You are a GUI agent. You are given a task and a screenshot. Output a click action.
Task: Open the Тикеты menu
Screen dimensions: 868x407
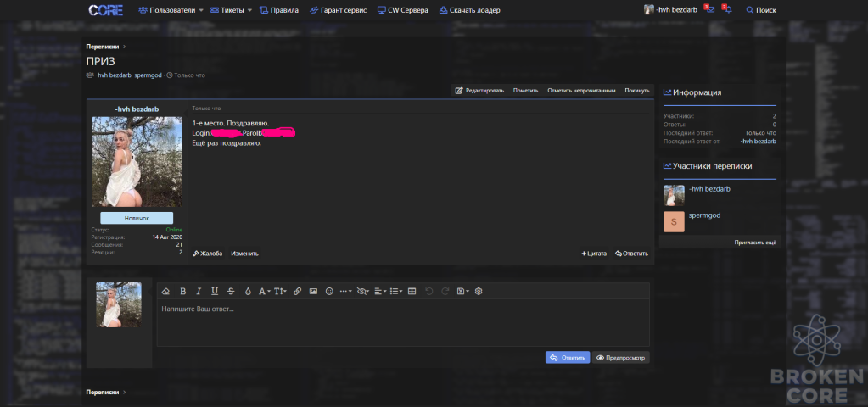point(227,10)
